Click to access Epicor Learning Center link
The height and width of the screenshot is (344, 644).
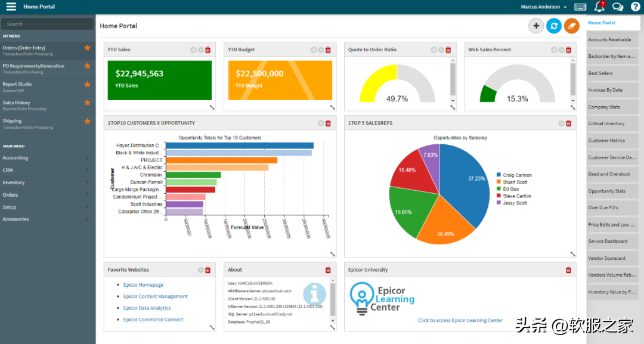(460, 320)
